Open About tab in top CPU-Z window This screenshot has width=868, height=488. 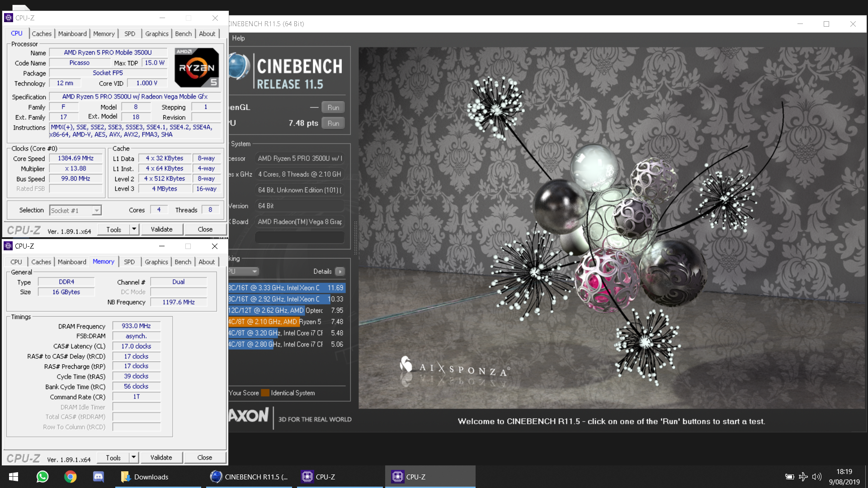pos(207,34)
